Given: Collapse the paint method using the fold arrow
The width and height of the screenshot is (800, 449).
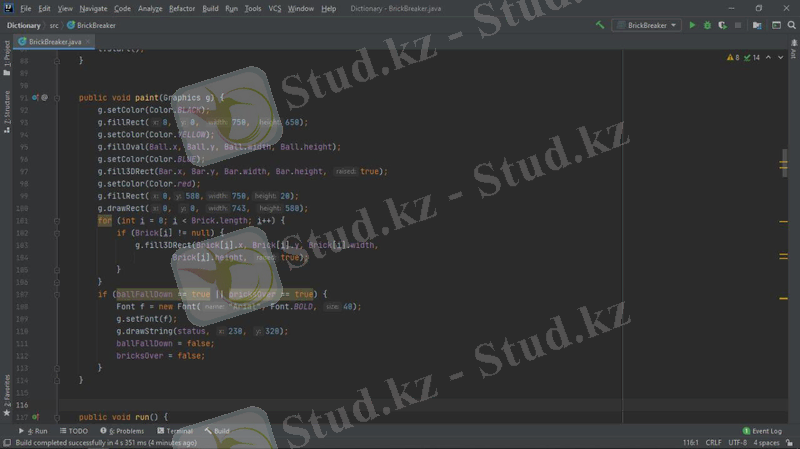Looking at the screenshot, I should point(57,98).
